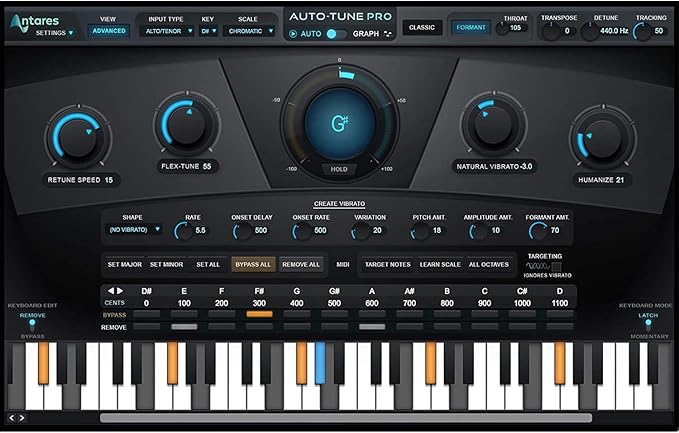The width and height of the screenshot is (679, 433).
Task: Click the Learn Scale button
Action: pyautogui.click(x=440, y=264)
